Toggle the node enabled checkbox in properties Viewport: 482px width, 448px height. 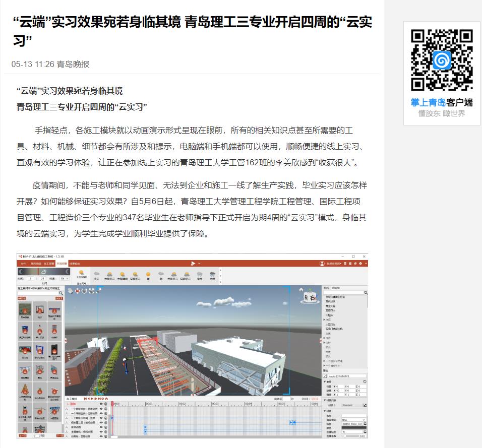click(325, 376)
